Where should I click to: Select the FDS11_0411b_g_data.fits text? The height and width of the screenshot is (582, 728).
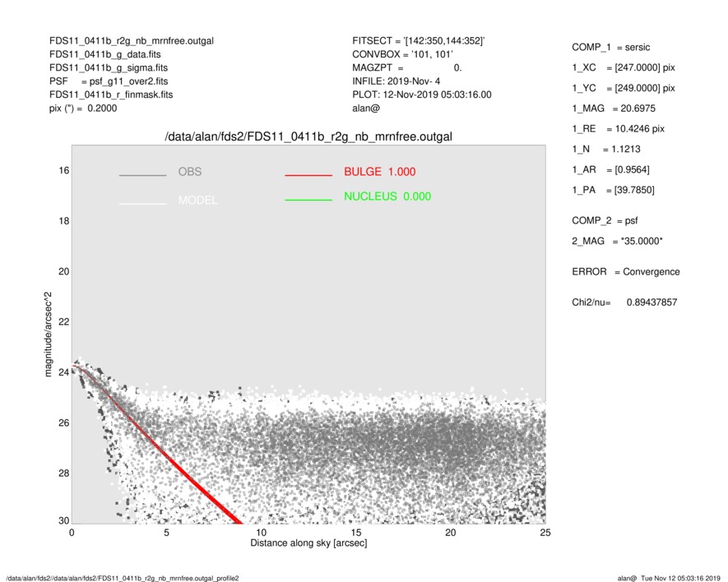click(105, 54)
